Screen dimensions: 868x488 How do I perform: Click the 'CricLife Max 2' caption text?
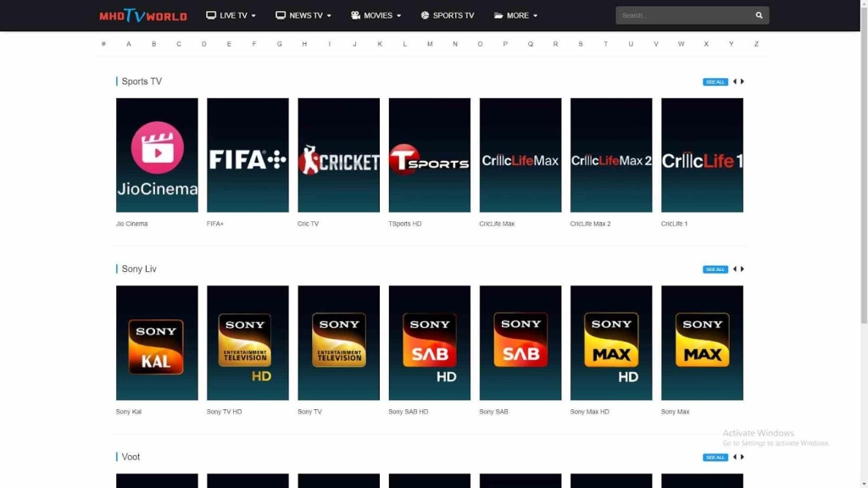point(590,224)
